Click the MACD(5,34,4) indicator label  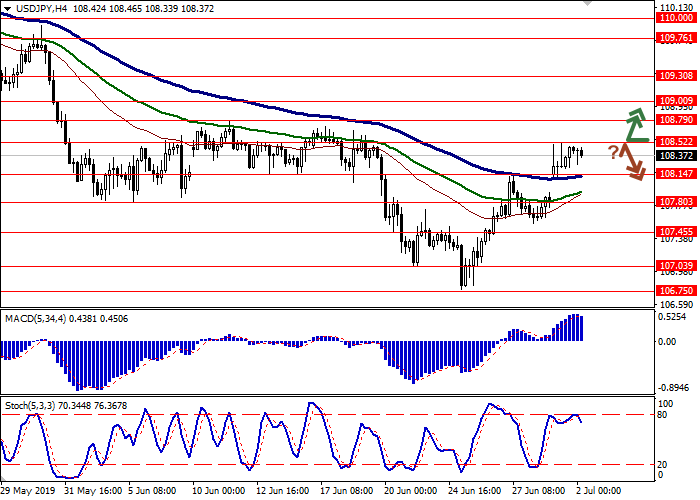pos(38,318)
